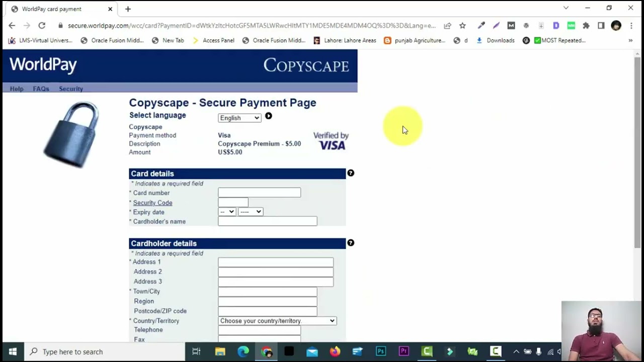The width and height of the screenshot is (644, 362).
Task: Click the help icon beside Card details
Action: pyautogui.click(x=351, y=173)
